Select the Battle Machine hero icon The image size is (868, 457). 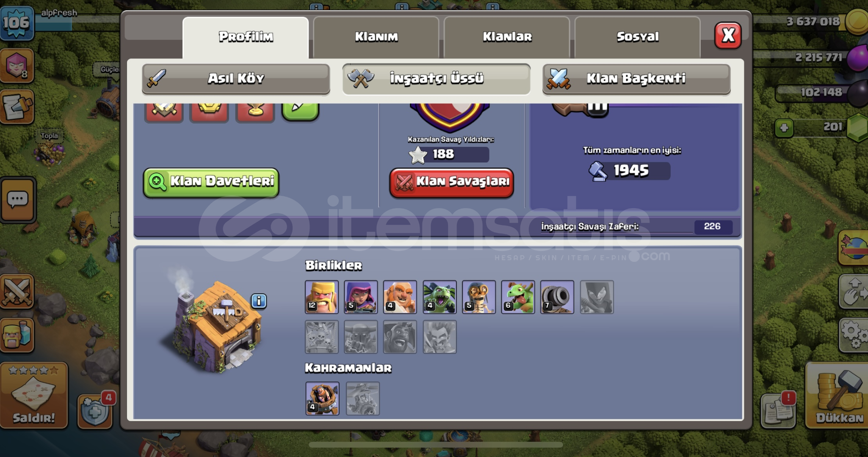tap(322, 399)
